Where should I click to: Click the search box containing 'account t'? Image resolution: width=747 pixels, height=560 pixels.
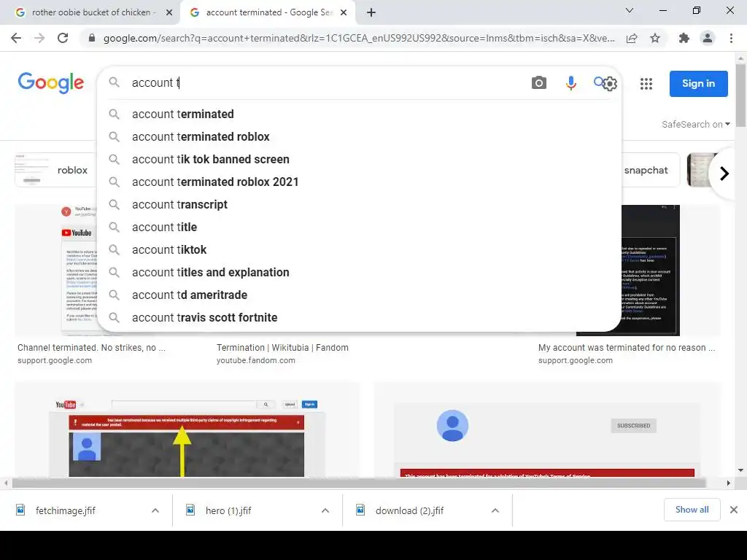coord(329,83)
